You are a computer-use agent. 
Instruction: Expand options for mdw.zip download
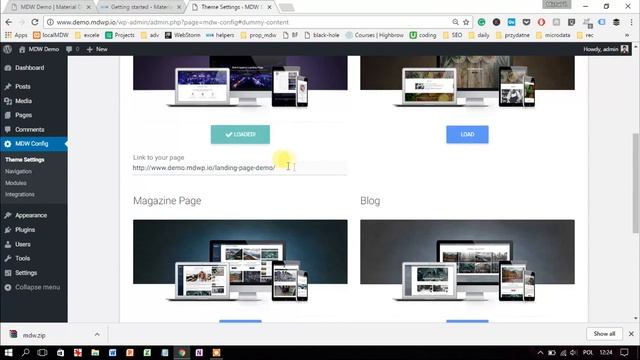(x=97, y=334)
